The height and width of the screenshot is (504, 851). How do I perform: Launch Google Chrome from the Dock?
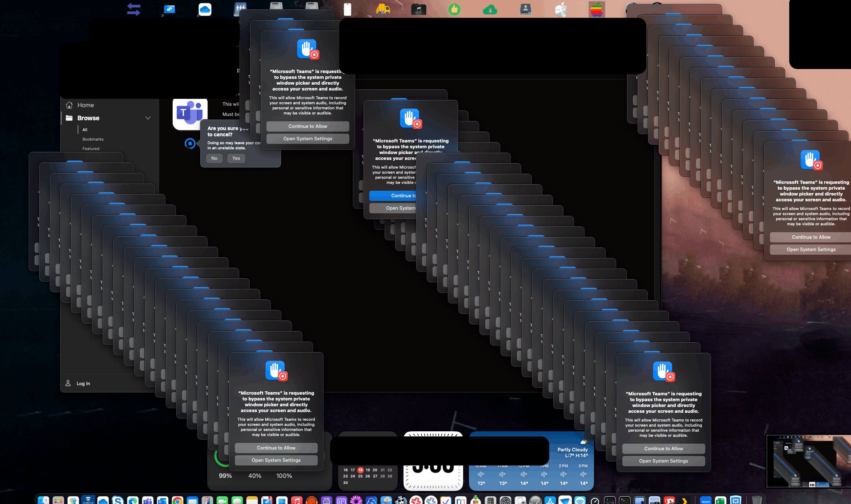click(x=177, y=500)
